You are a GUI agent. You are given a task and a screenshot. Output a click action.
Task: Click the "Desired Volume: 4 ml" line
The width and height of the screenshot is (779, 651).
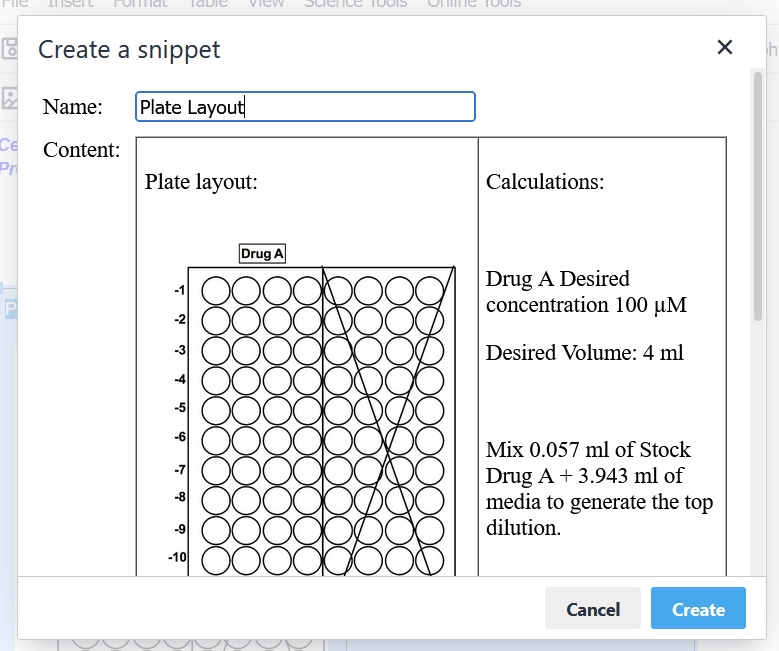[x=585, y=352]
